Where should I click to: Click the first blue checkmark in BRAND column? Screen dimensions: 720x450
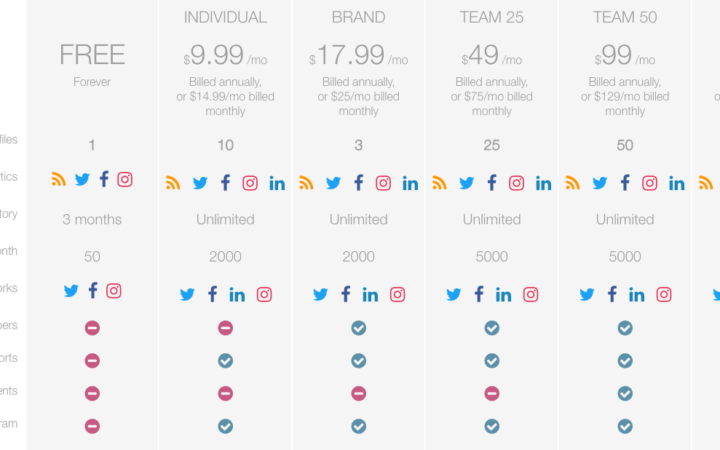click(x=358, y=328)
